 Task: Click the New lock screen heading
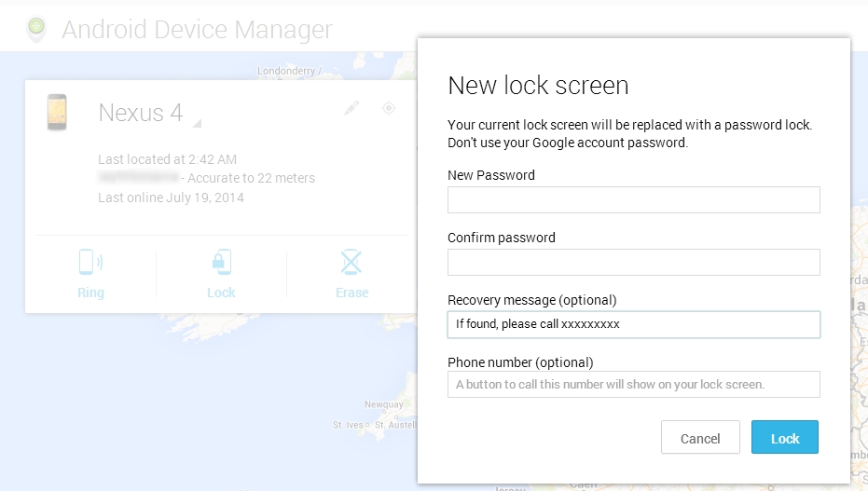[538, 86]
